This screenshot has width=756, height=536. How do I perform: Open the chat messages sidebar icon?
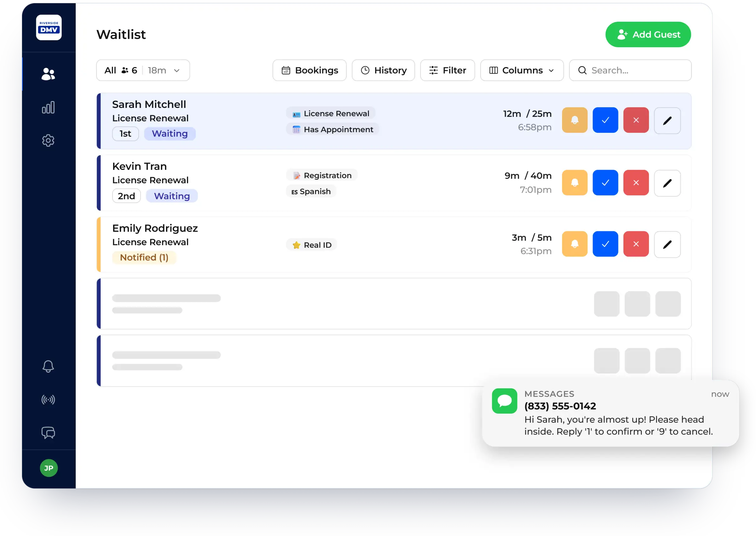coord(48,433)
